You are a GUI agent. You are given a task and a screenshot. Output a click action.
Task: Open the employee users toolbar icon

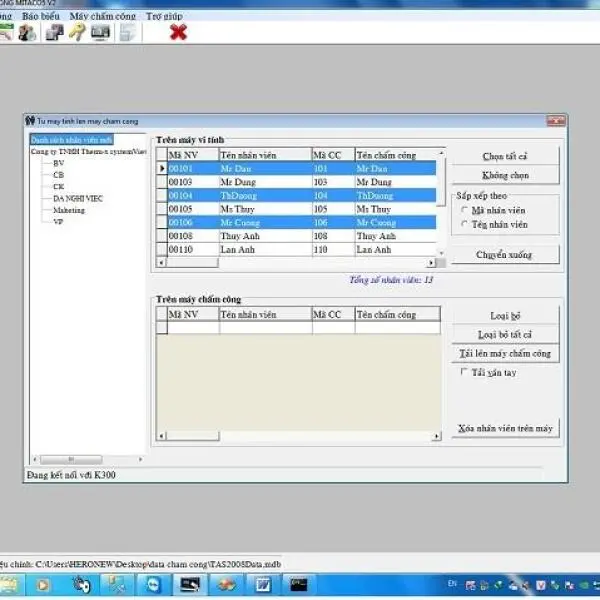(27, 32)
